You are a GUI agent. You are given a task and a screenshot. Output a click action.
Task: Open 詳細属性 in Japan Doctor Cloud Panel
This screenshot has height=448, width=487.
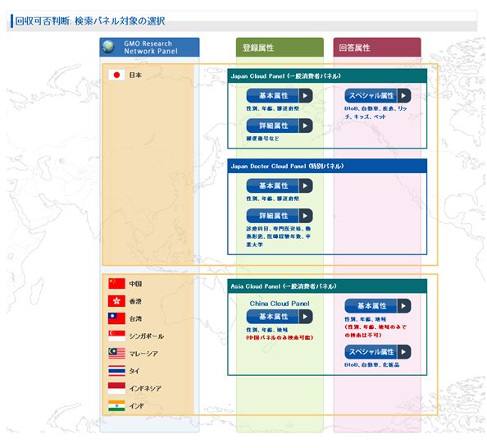(280, 216)
